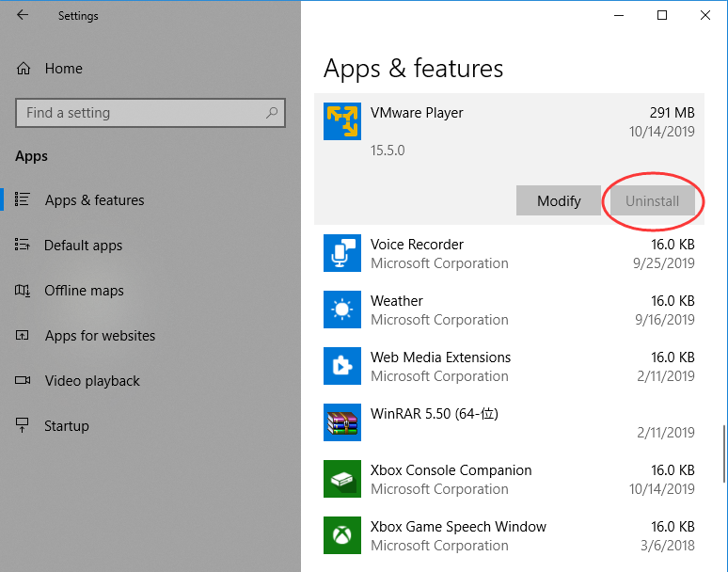Viewport: 728px width, 572px height.
Task: Select the Voice Recorder entry
Action: [510, 253]
